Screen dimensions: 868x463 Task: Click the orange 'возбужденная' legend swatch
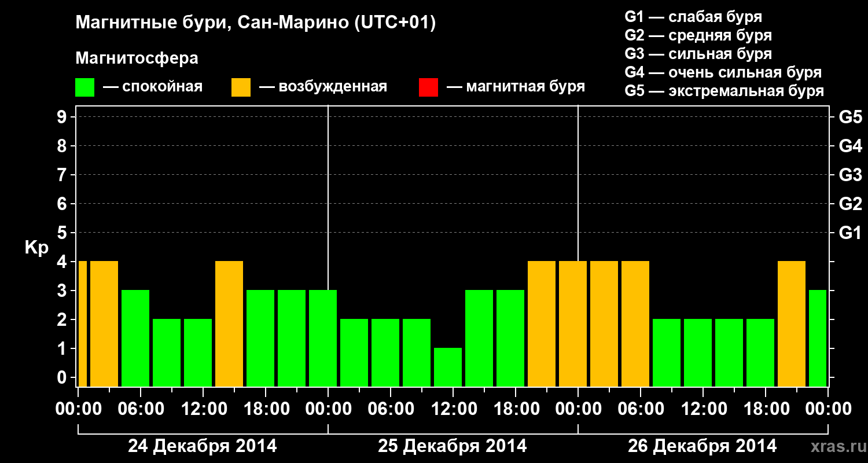[x=241, y=87]
